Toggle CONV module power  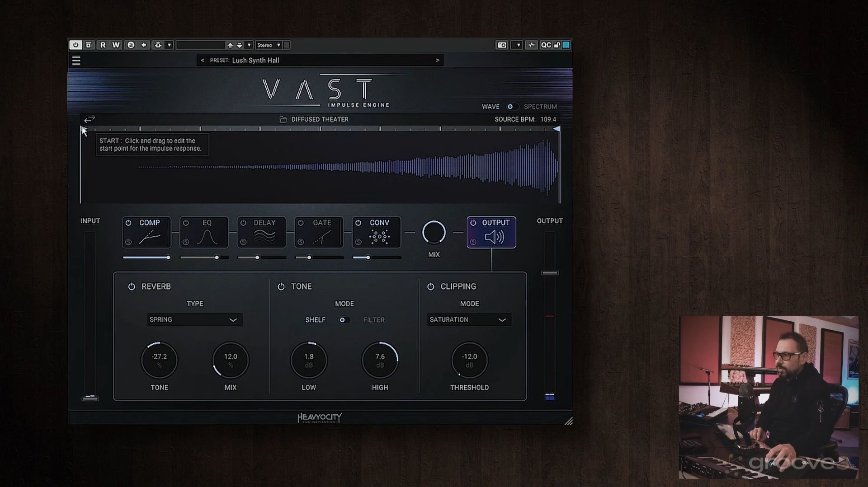click(x=358, y=223)
